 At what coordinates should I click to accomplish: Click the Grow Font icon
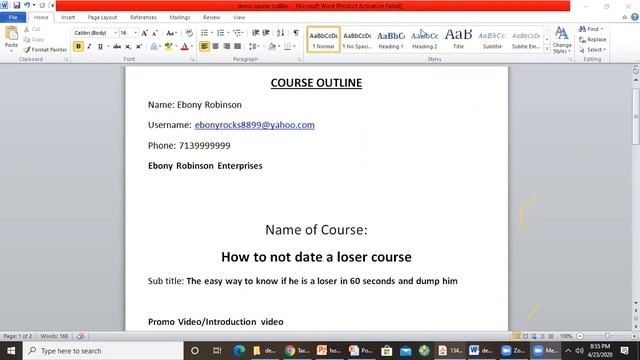click(x=144, y=33)
